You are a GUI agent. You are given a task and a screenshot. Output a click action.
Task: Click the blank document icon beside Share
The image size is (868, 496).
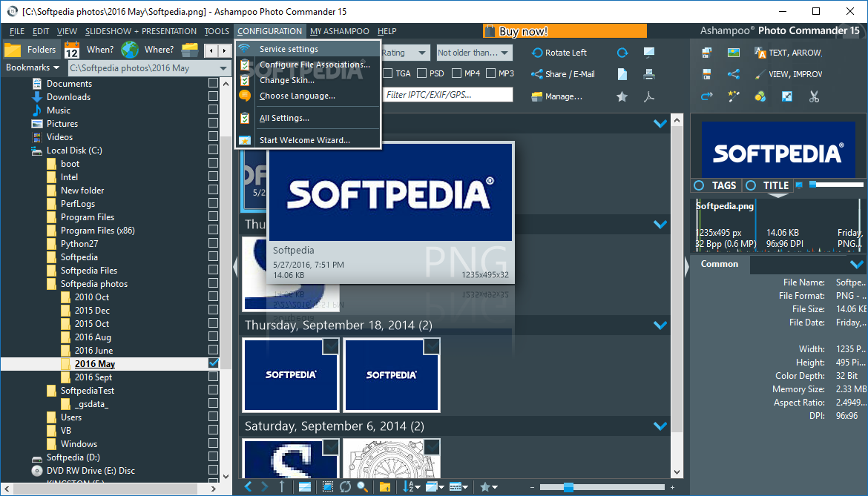[x=622, y=74]
